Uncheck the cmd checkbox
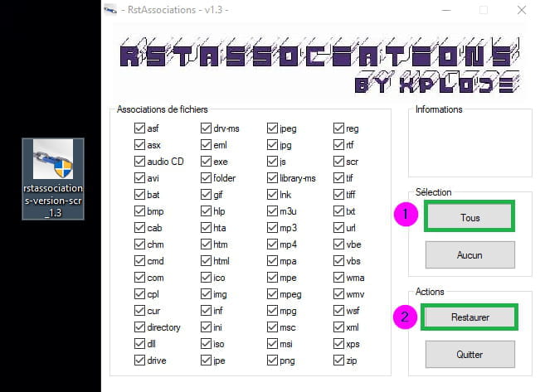The height and width of the screenshot is (392, 540). pos(139,260)
